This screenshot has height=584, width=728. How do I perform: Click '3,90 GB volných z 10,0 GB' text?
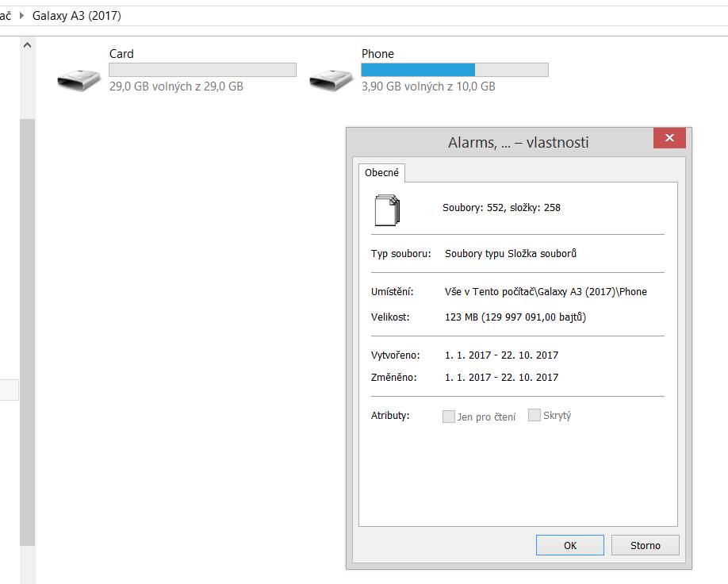click(428, 86)
